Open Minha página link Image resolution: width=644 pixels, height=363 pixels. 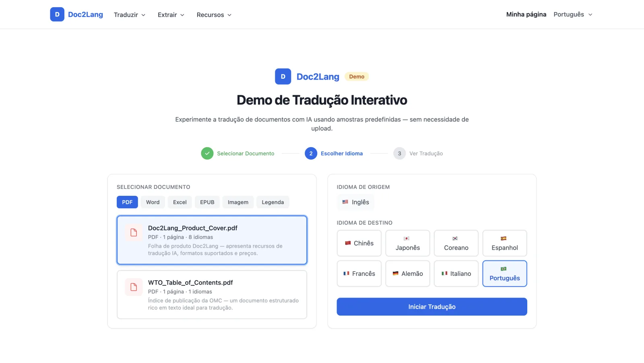point(526,14)
